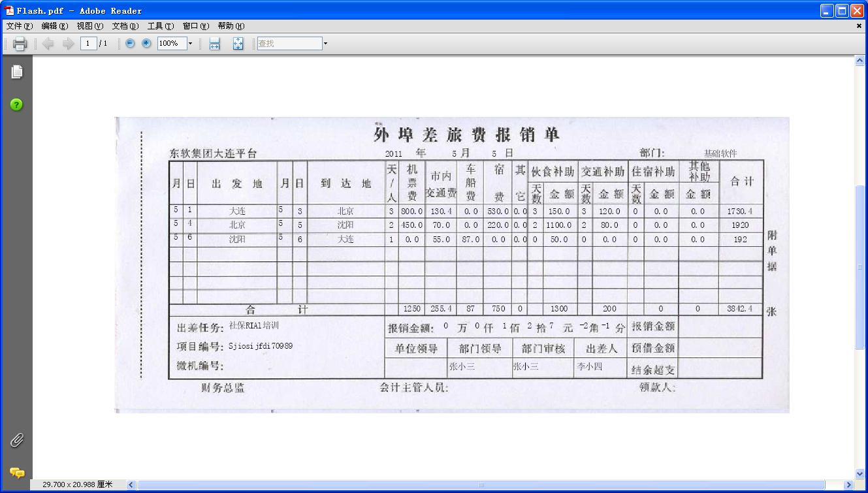868x493 pixels.
Task: Maximize the Adobe Reader window
Action: [843, 10]
